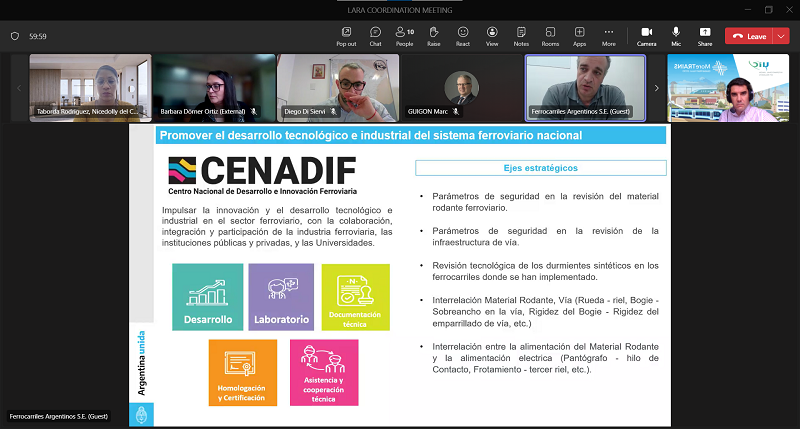Viewport: 800px width, 429px height.
Task: Open the View layout options
Action: [492, 36]
